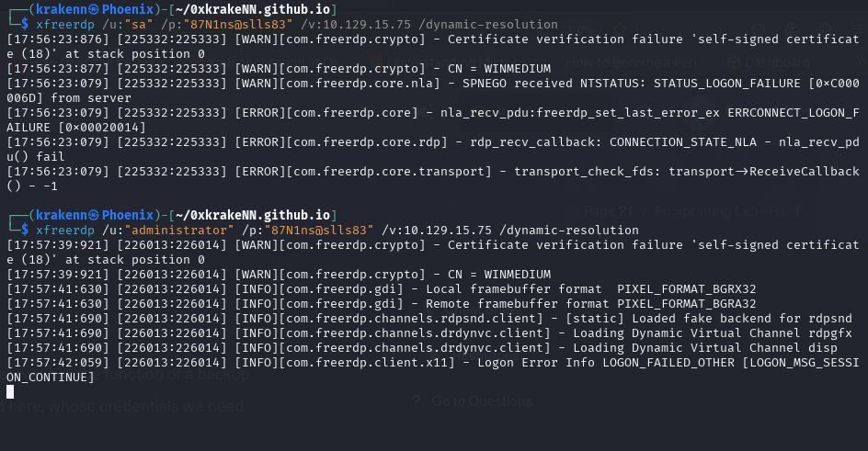Place cursor at the terminal's blinking block cursor
Viewport: 868px width, 451px height.
tap(10, 391)
